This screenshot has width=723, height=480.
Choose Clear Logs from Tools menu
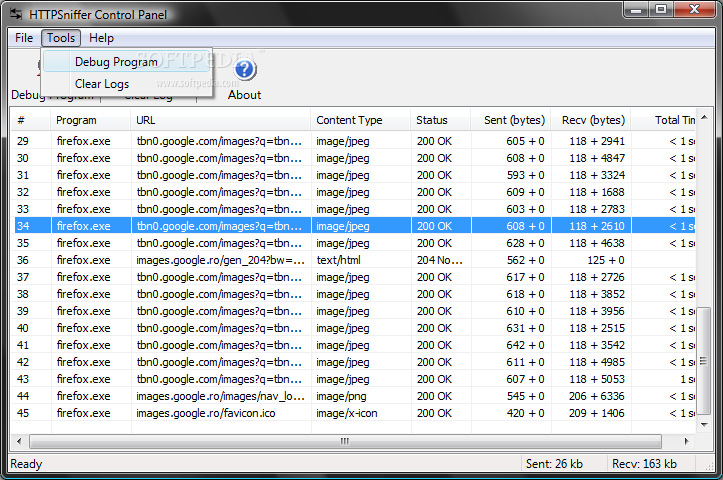[x=127, y=84]
